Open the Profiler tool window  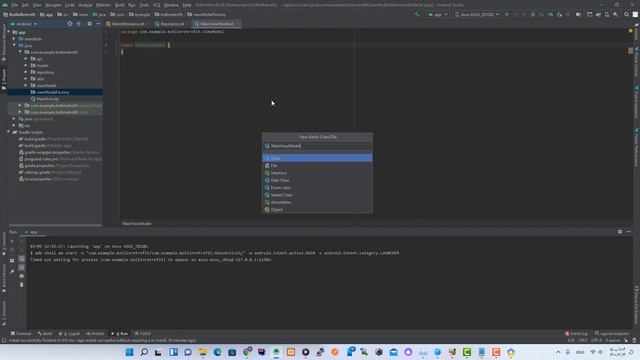[95, 333]
